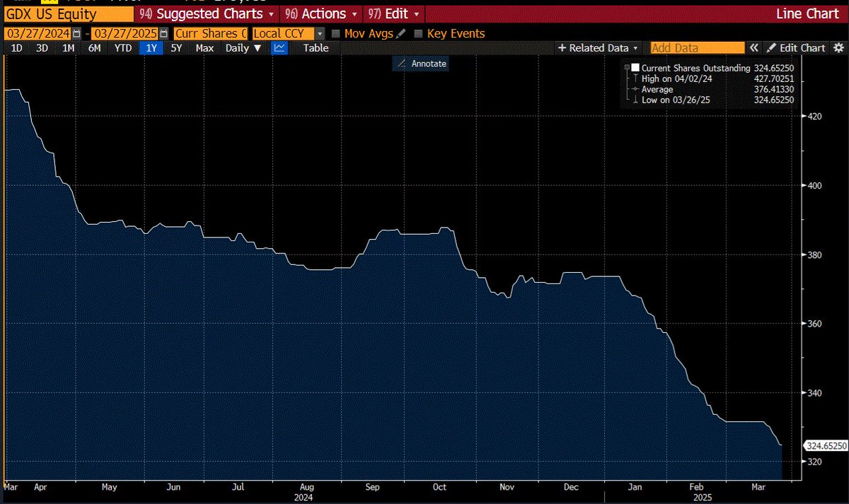The width and height of the screenshot is (849, 504).
Task: Select the line chart view icon
Action: (280, 48)
